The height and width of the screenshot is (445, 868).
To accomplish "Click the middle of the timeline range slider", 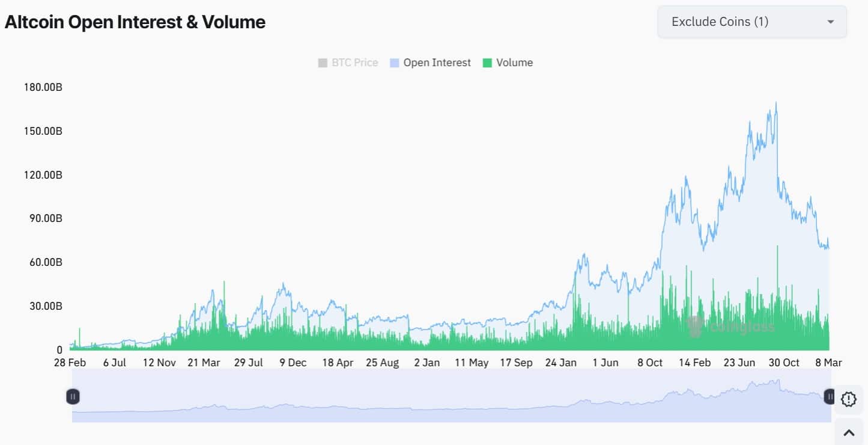I will [451, 397].
